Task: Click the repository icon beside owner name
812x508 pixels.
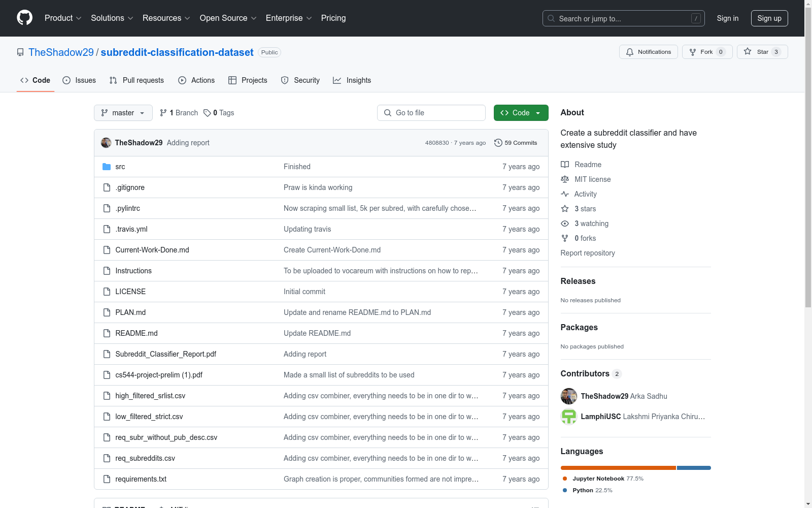Action: (20, 52)
